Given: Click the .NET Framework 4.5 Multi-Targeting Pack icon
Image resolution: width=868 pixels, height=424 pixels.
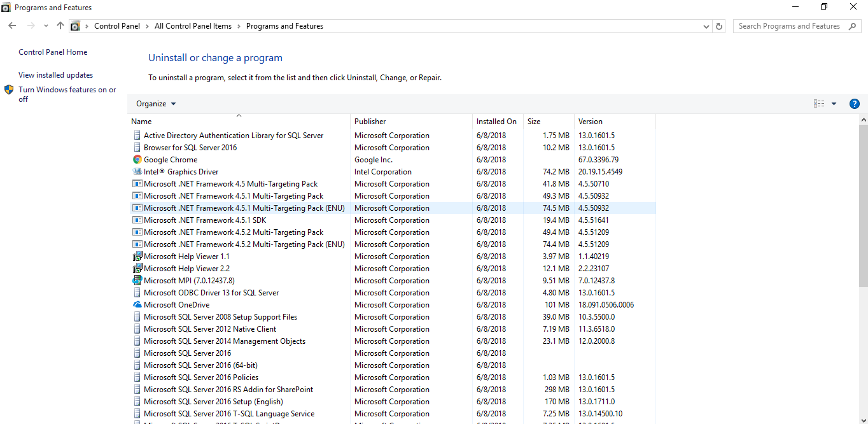Looking at the screenshot, I should click(137, 184).
